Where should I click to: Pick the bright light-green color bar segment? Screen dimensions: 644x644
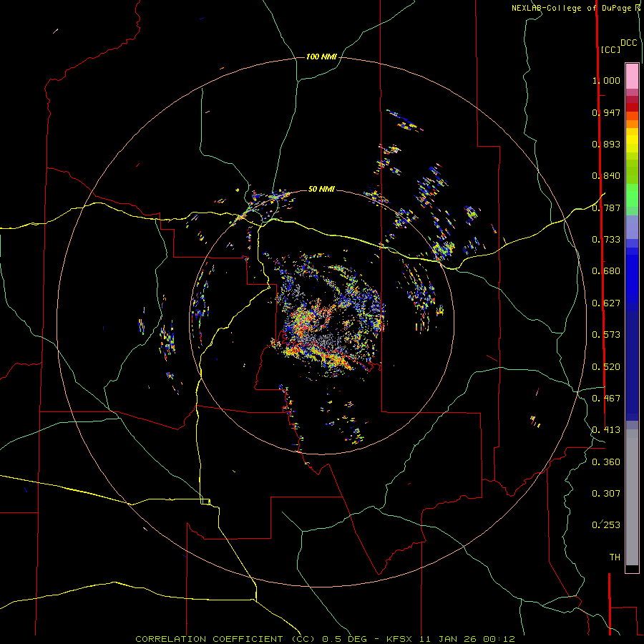pyautogui.click(x=632, y=195)
